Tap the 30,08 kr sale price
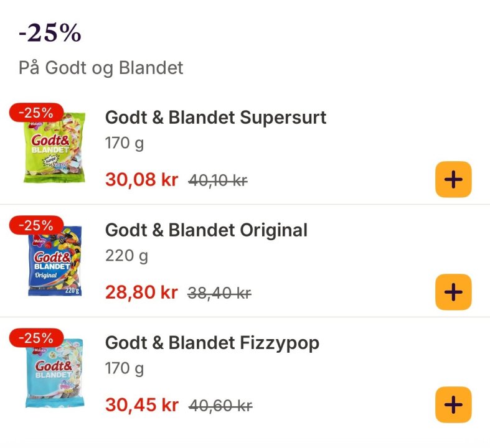 [141, 180]
